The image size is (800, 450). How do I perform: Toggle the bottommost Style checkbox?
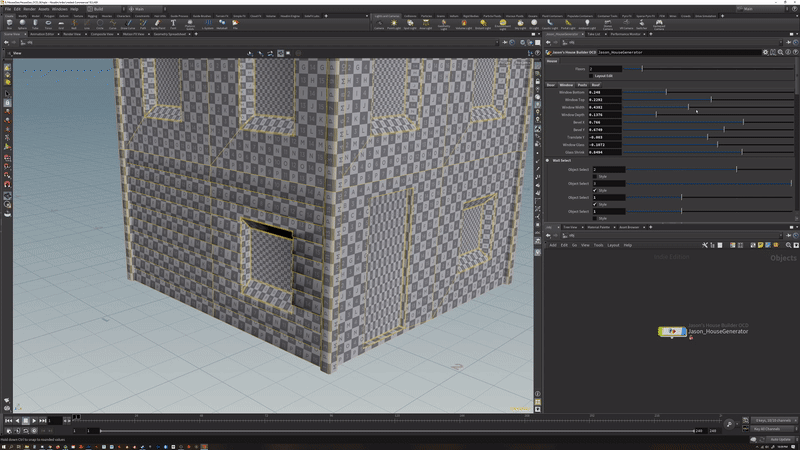tap(595, 218)
